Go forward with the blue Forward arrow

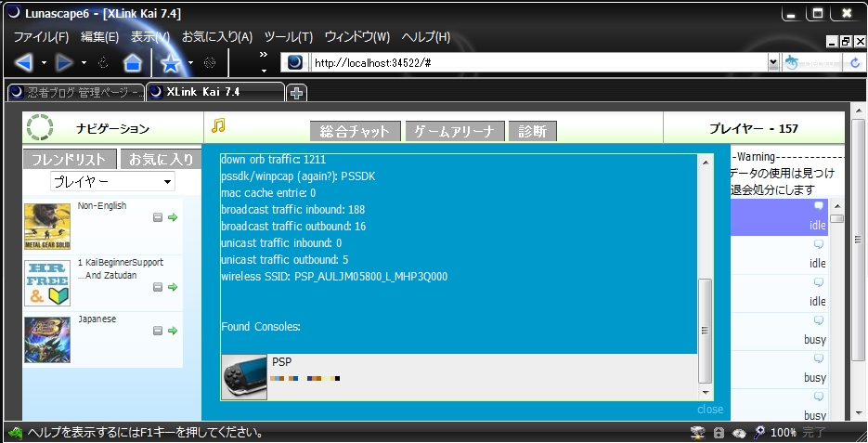(x=64, y=63)
